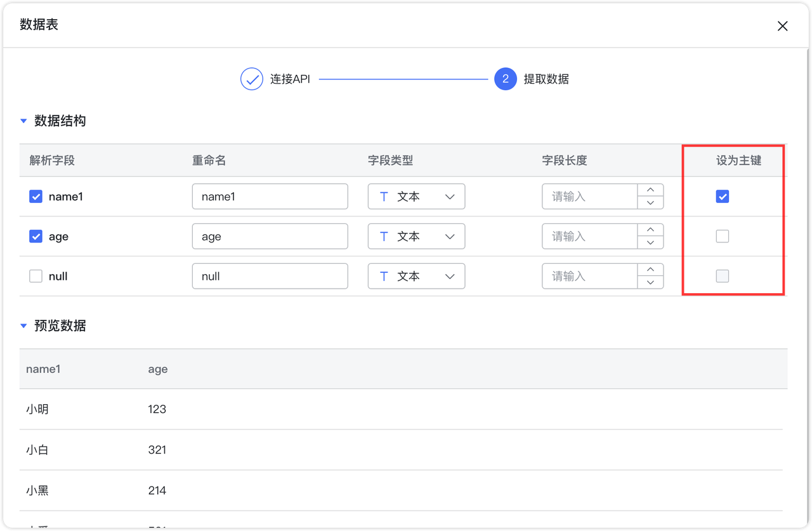
Task: Click the 解析字段 column header
Action: coord(52,161)
